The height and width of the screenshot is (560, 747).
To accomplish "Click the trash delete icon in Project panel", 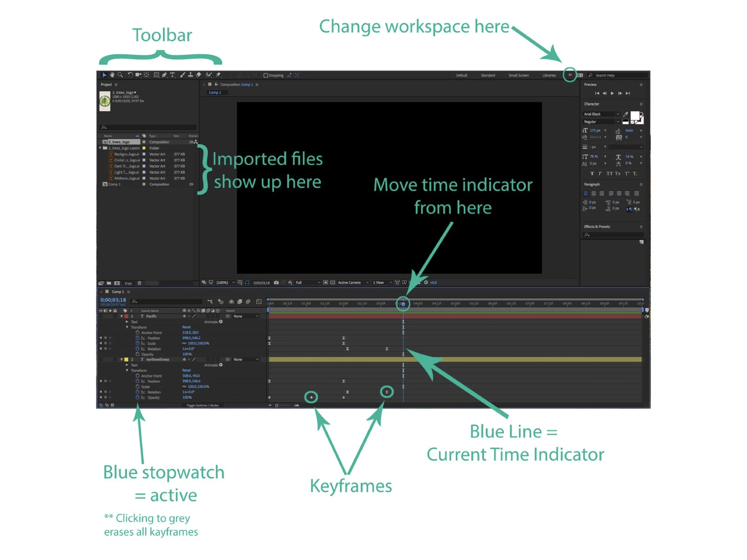I will tap(140, 283).
